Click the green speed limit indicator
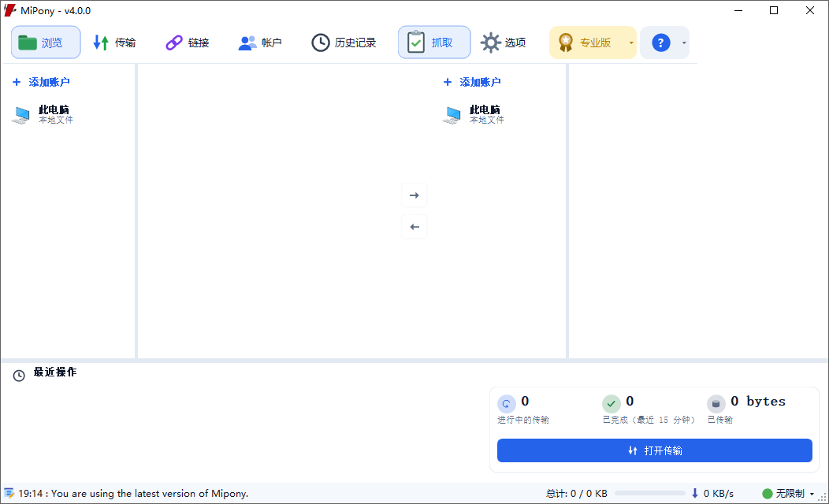829x504 pixels. (768, 494)
